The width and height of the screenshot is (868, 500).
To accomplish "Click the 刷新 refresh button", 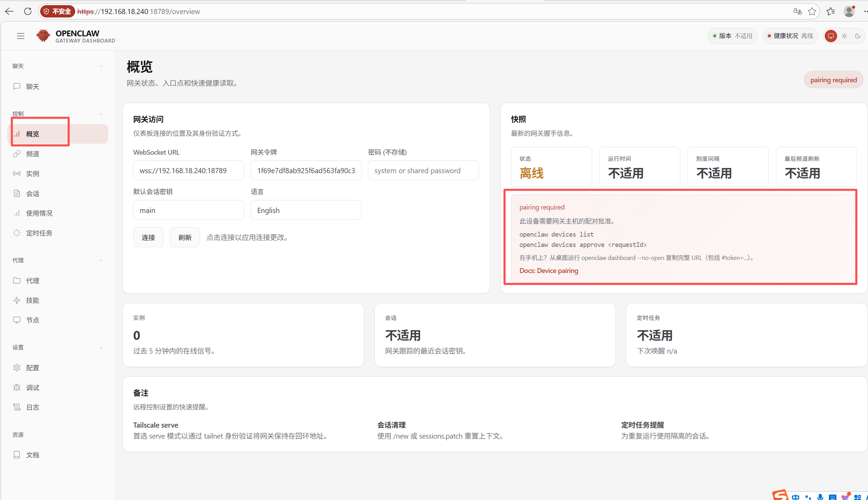I will click(185, 237).
